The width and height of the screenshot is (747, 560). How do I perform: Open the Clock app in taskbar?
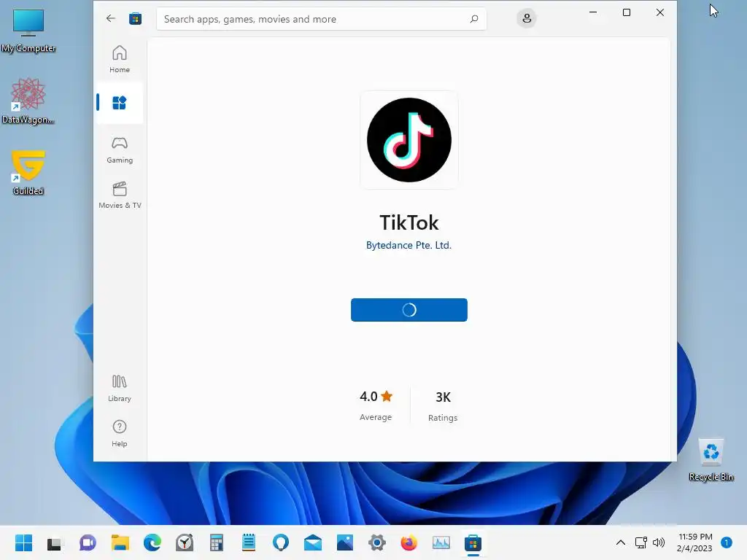click(x=185, y=542)
